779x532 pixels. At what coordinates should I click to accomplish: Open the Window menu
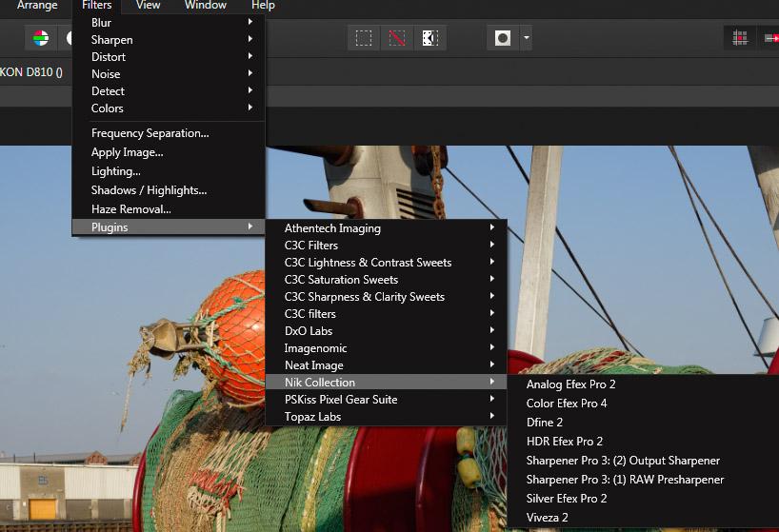pos(206,6)
